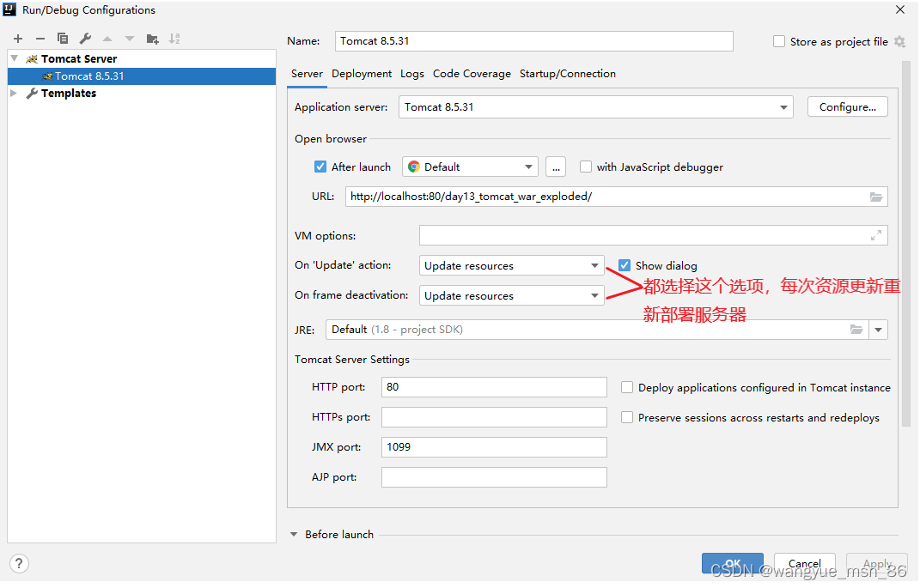Open the On frame deactivation dropdown
The height and width of the screenshot is (588, 920).
tap(512, 295)
